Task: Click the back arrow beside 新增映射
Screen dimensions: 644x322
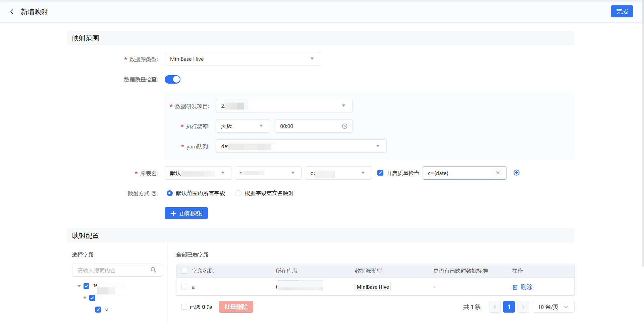Action: (12, 12)
